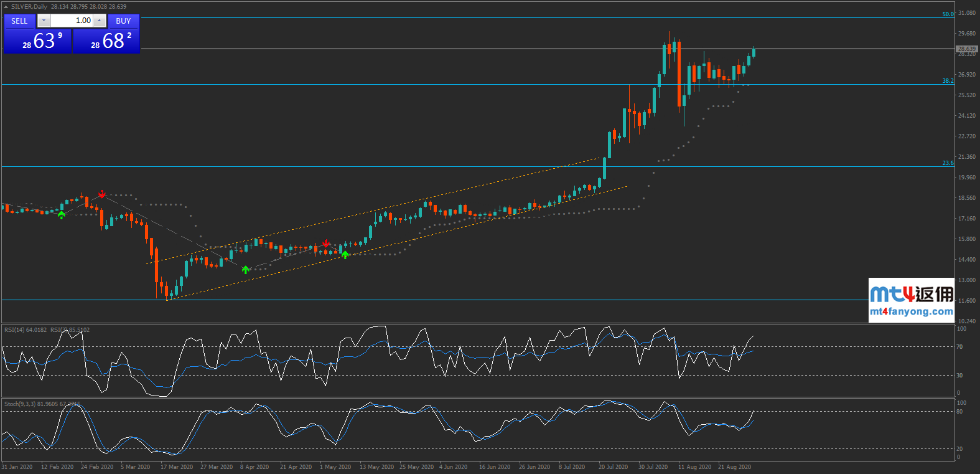The height and width of the screenshot is (474, 980).
Task: Click the red down arrow near 1 May
Action: 326,243
